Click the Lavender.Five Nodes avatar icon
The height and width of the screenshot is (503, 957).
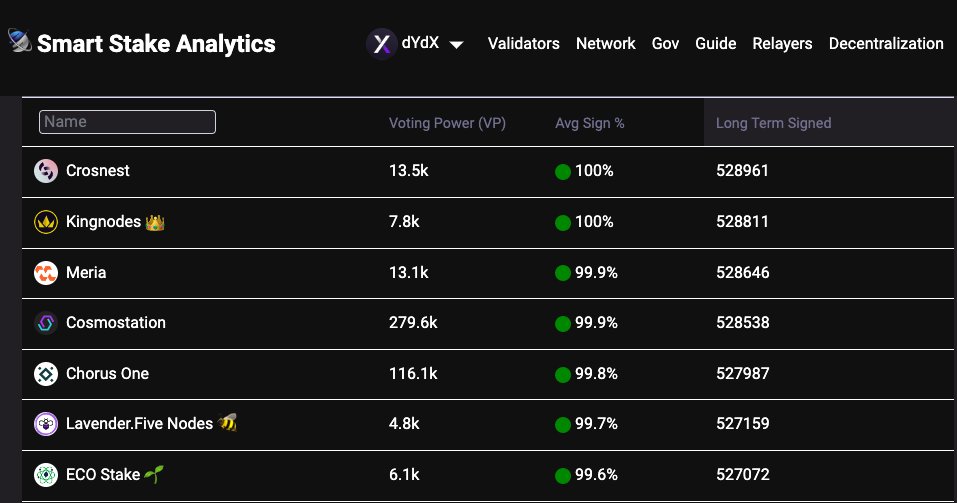pyautogui.click(x=46, y=424)
